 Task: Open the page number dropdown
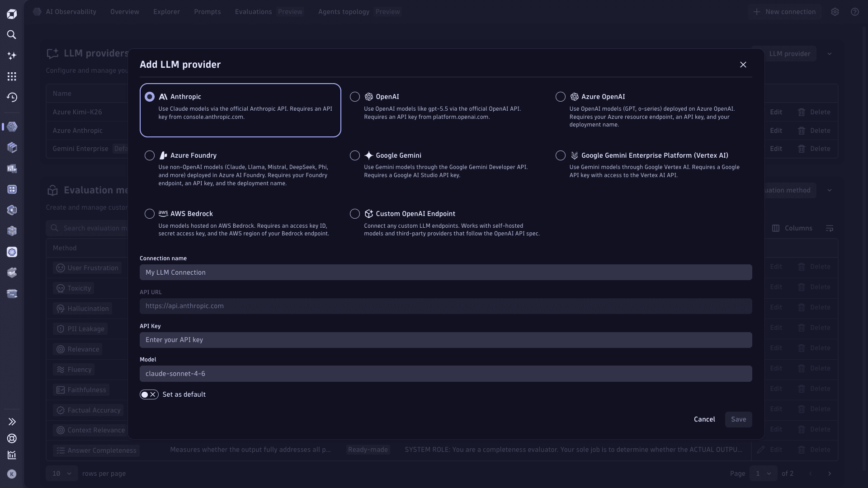click(764, 474)
